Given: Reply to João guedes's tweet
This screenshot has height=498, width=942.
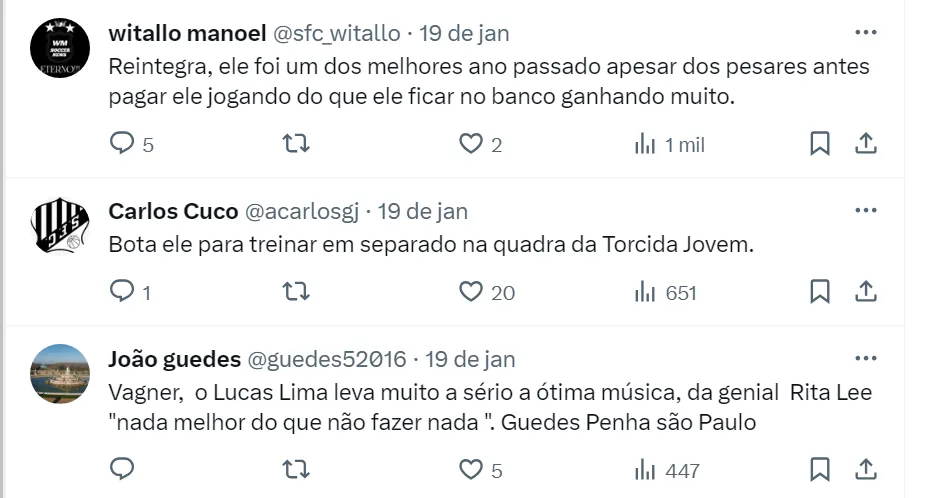Looking at the screenshot, I should [x=121, y=469].
